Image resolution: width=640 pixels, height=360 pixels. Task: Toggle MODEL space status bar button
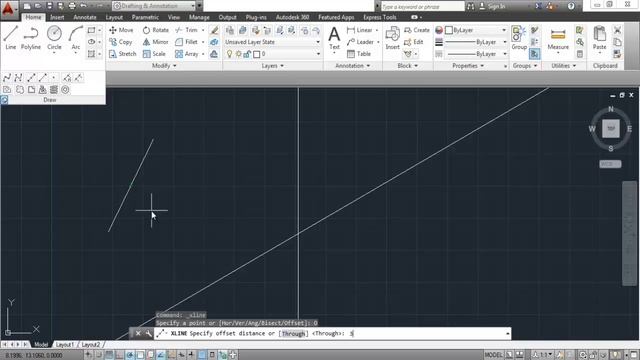coord(493,355)
